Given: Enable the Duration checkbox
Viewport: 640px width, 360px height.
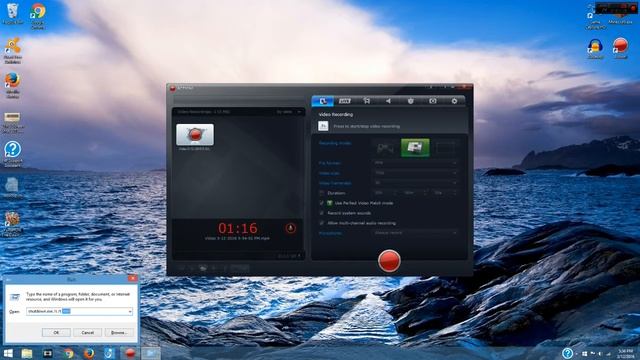Looking at the screenshot, I should coord(322,193).
